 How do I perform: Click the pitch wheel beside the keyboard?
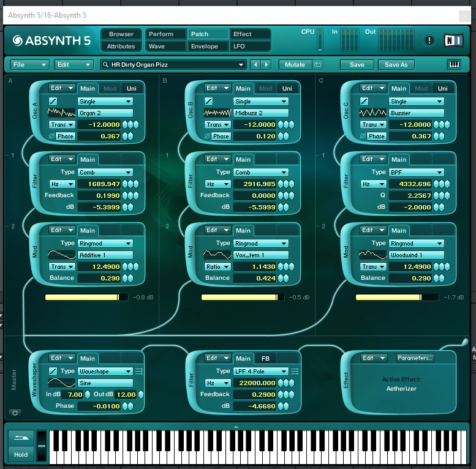click(x=42, y=446)
